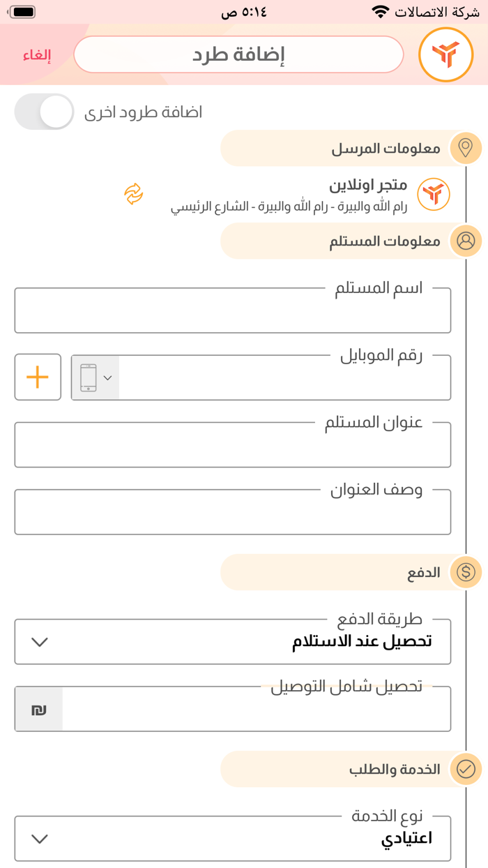Tap the إضافة طرد title bar
The height and width of the screenshot is (868, 488).
238,54
